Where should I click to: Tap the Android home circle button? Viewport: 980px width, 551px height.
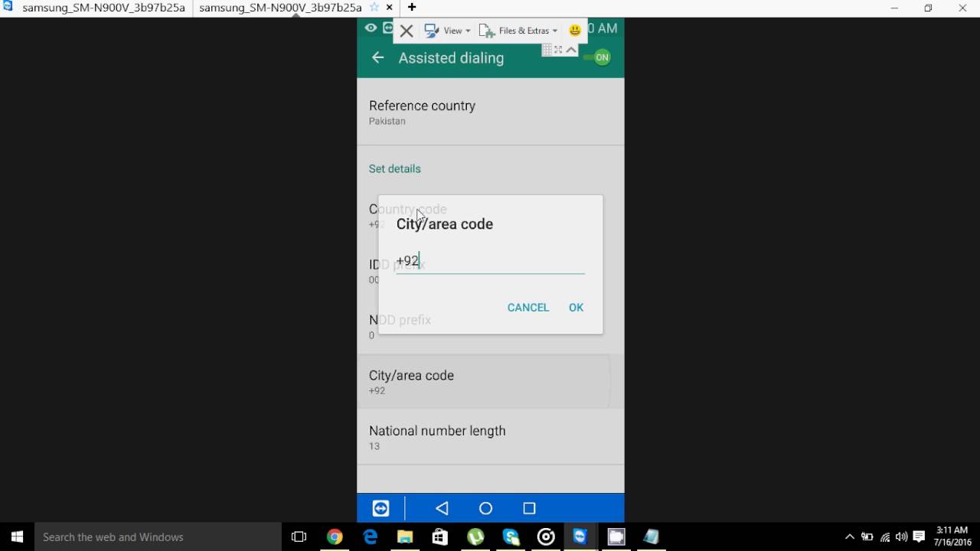pyautogui.click(x=485, y=508)
